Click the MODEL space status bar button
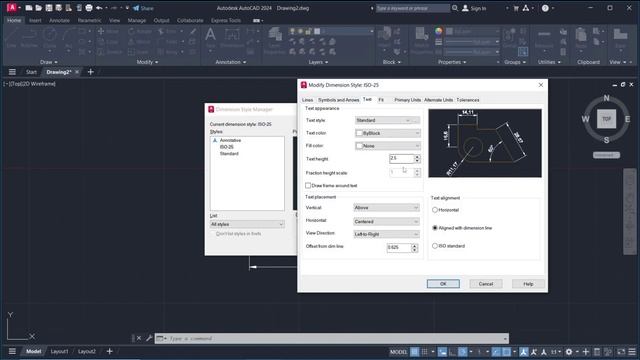 point(398,352)
